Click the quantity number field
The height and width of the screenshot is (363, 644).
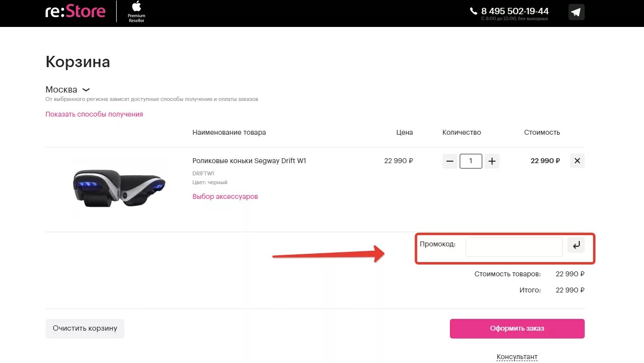471,161
